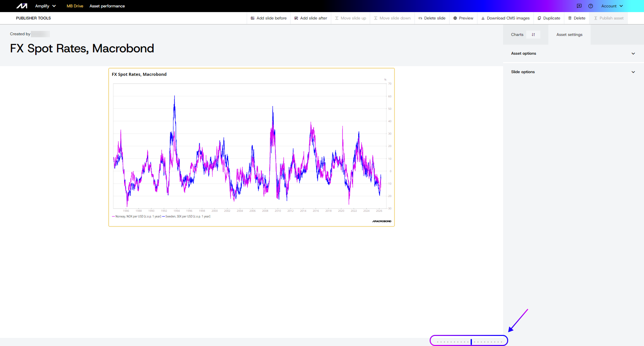Expand the Slide options section
The width and height of the screenshot is (644, 346).
pos(573,72)
